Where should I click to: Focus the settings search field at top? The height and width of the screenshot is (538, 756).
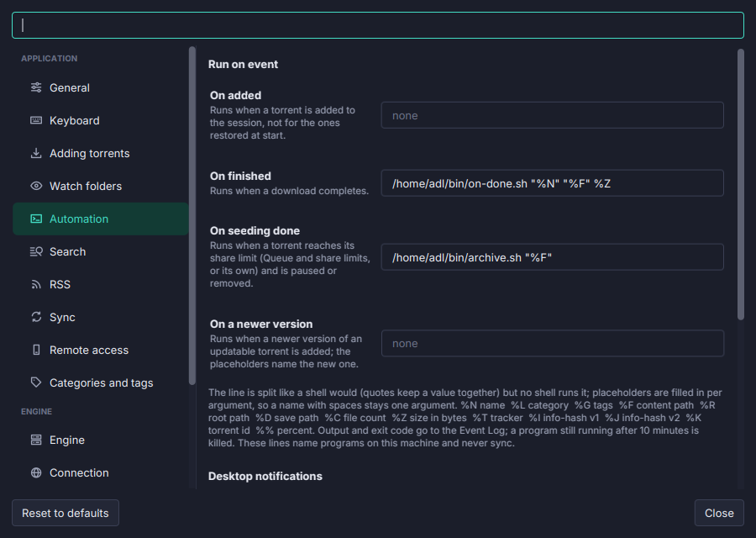click(x=378, y=25)
